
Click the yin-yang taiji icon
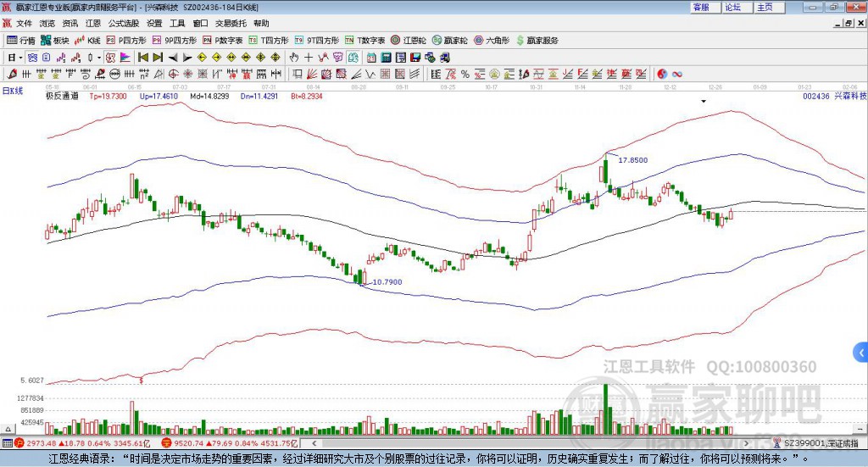[x=662, y=74]
